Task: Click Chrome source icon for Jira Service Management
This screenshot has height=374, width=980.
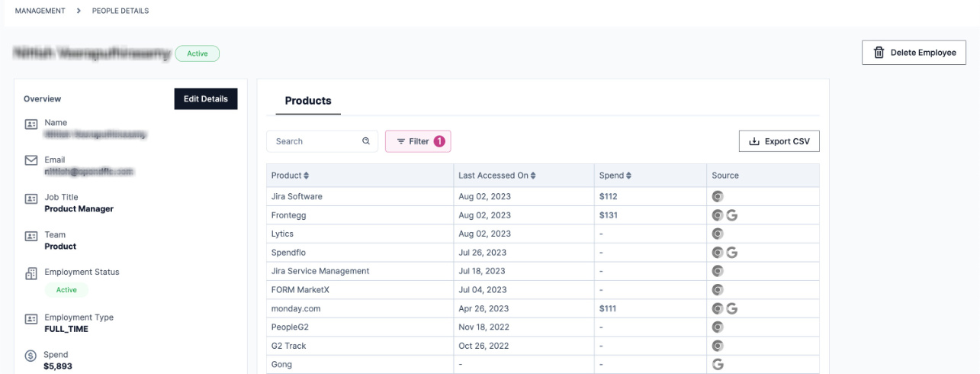Action: coord(717,271)
